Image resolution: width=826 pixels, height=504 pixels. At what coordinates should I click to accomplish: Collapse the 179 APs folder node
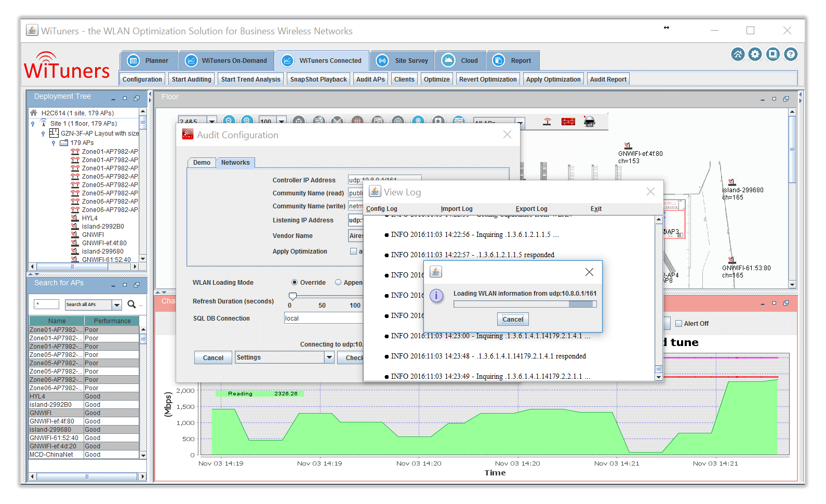click(53, 143)
